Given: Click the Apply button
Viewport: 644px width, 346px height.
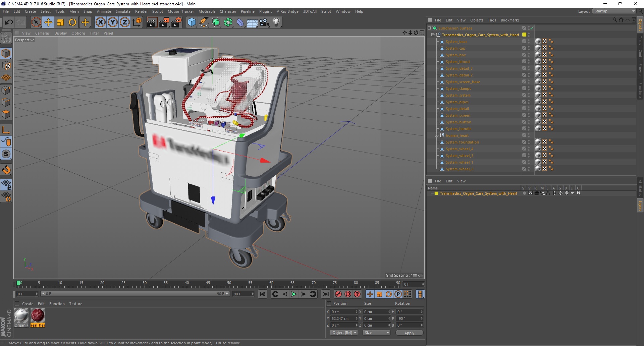Looking at the screenshot, I should 409,333.
